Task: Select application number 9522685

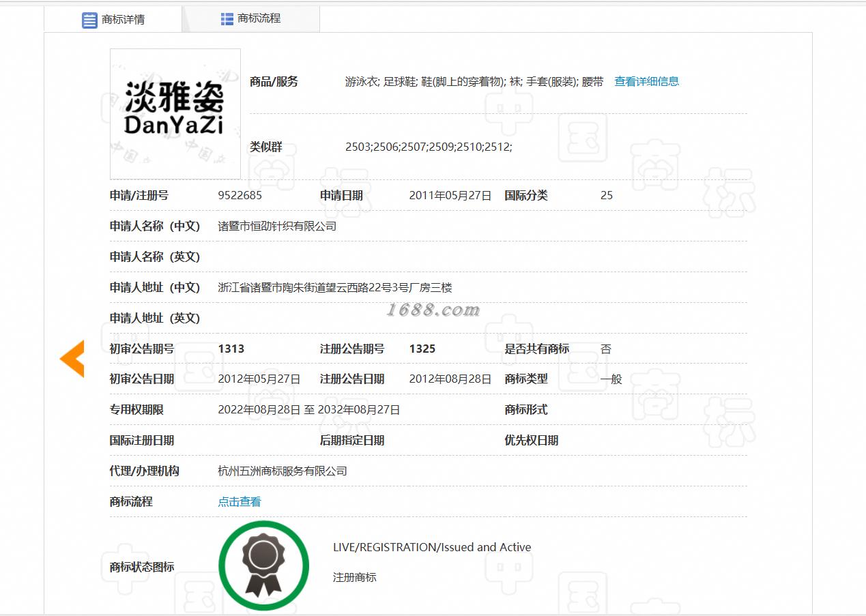Action: coord(240,195)
